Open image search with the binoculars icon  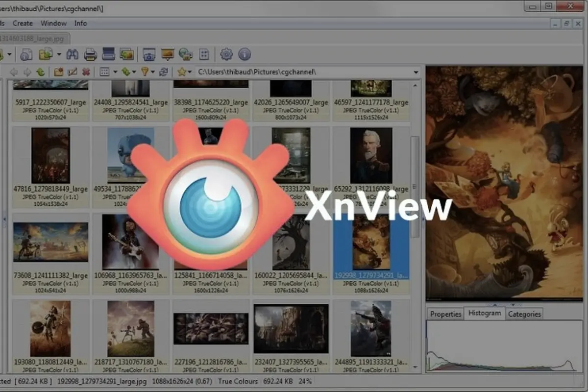[x=72, y=54]
